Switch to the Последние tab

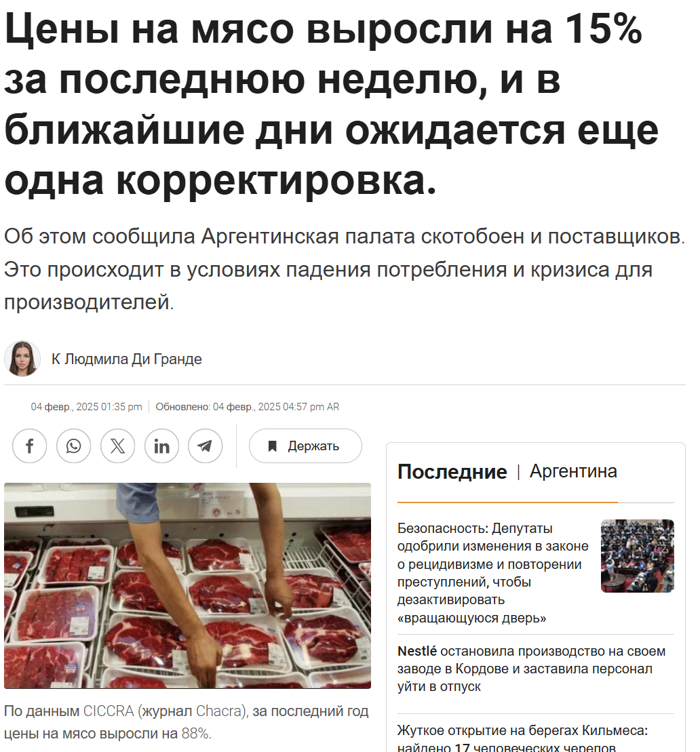(452, 472)
